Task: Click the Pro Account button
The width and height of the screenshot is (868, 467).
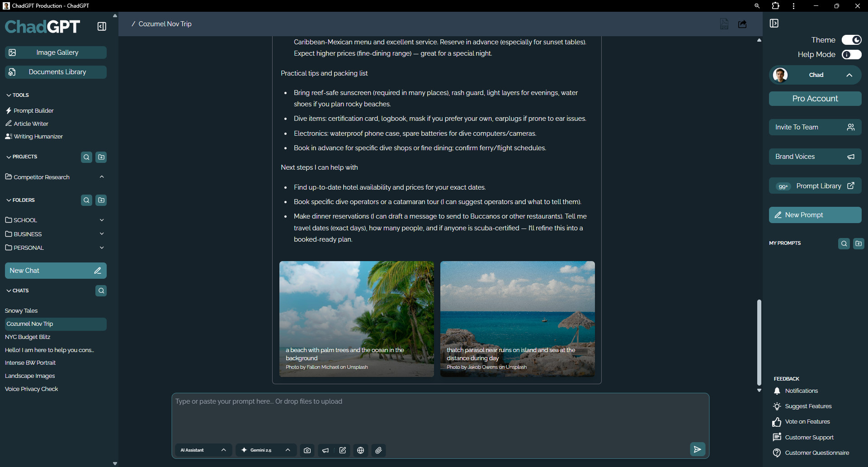Action: pos(815,98)
